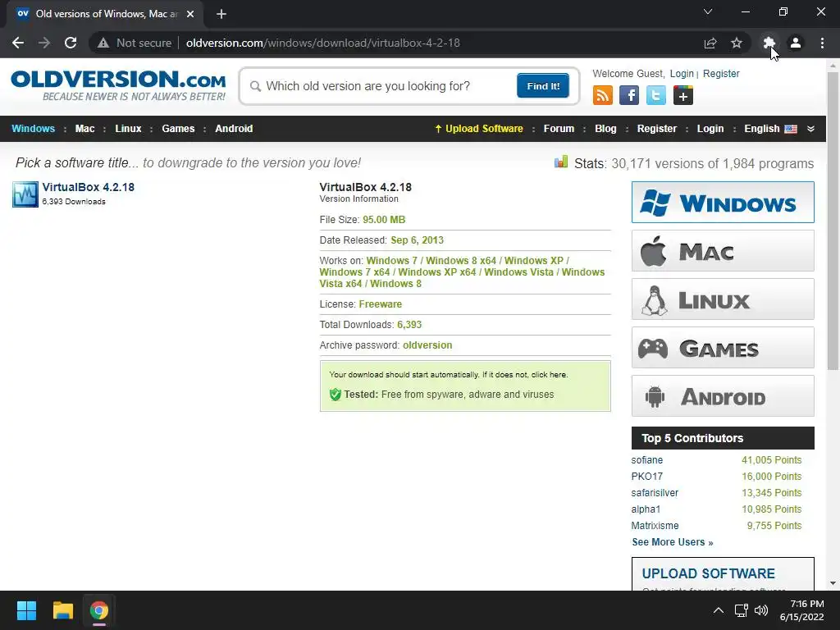Select Linux in navigation bar
This screenshot has width=840, height=630.
(x=128, y=129)
